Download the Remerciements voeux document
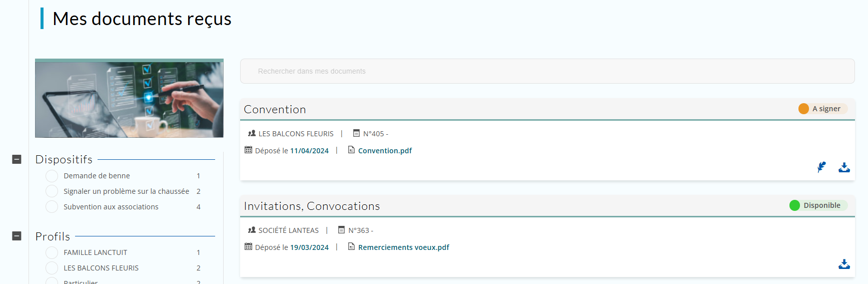 point(844,264)
